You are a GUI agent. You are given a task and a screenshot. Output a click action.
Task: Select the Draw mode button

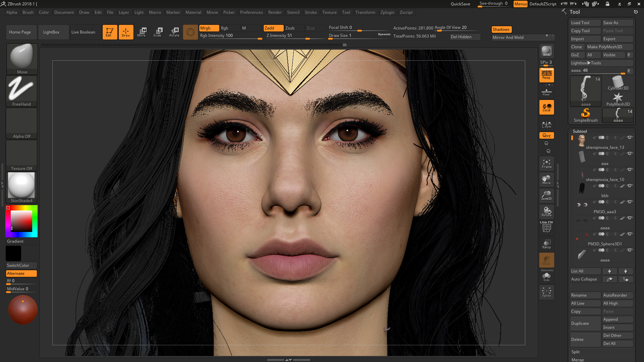click(x=126, y=32)
